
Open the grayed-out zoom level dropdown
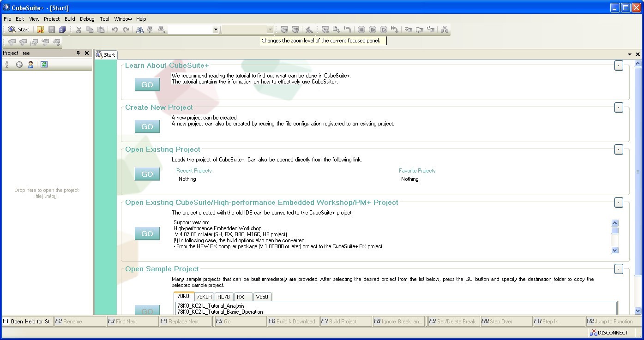click(270, 30)
